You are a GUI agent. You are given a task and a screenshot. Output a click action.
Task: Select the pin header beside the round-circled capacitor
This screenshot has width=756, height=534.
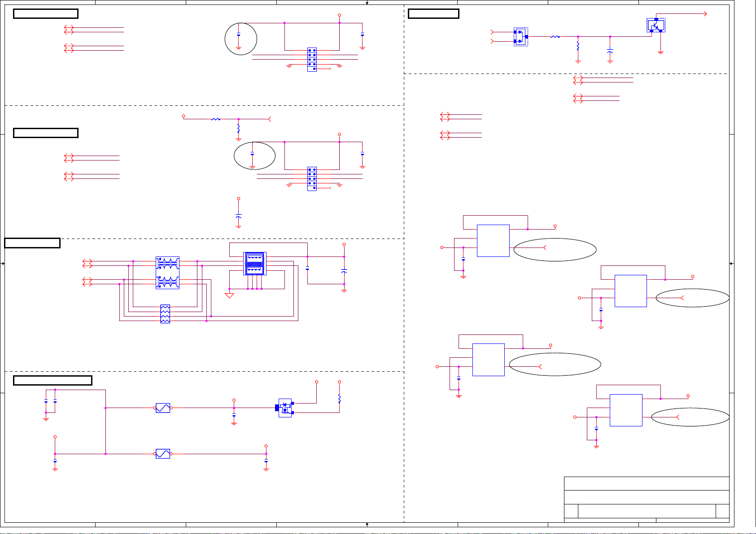pyautogui.click(x=312, y=60)
